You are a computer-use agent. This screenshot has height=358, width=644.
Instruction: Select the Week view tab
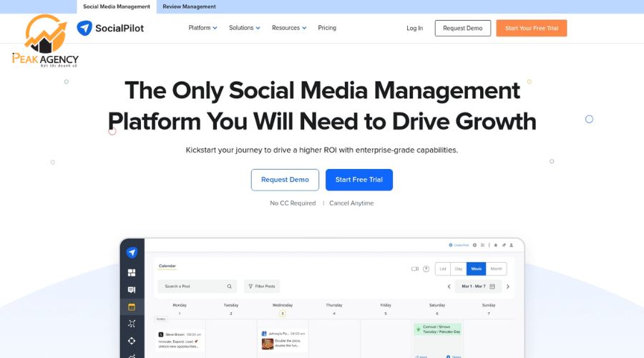[x=476, y=268]
